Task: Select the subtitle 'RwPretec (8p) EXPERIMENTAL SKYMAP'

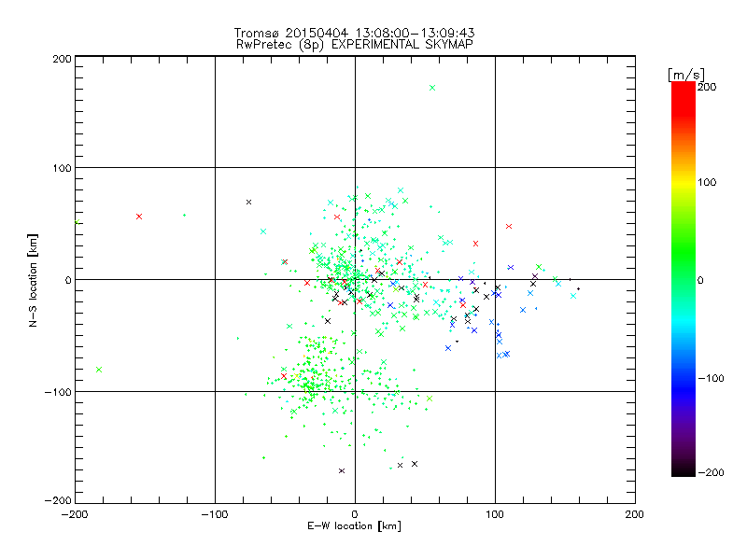Action: coord(355,45)
